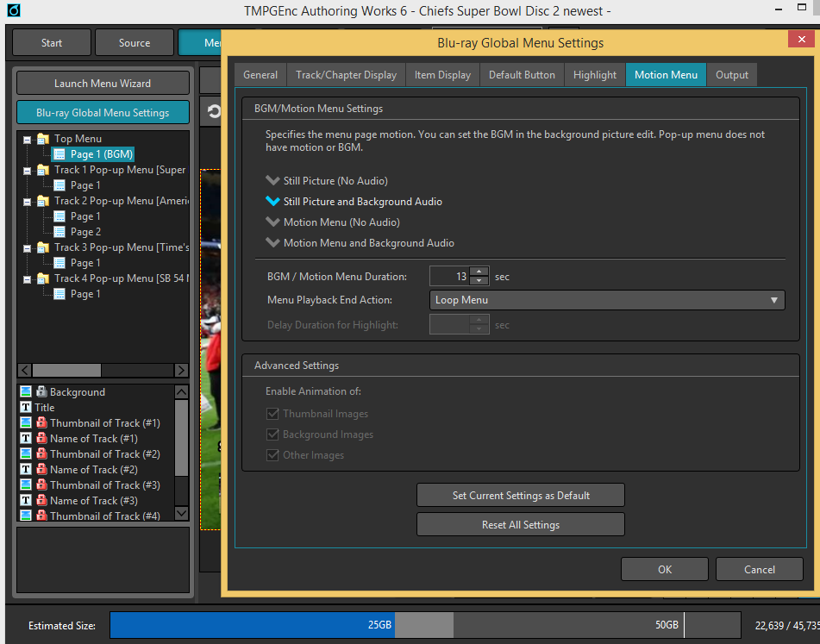Click the Track 4 Pop-up Menu folder icon

[x=43, y=278]
